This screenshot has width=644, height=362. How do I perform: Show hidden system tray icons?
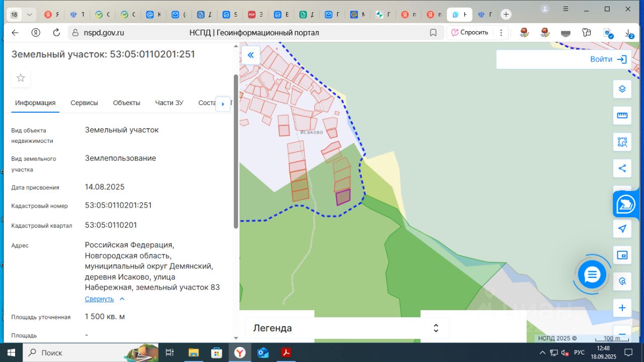coord(543,352)
